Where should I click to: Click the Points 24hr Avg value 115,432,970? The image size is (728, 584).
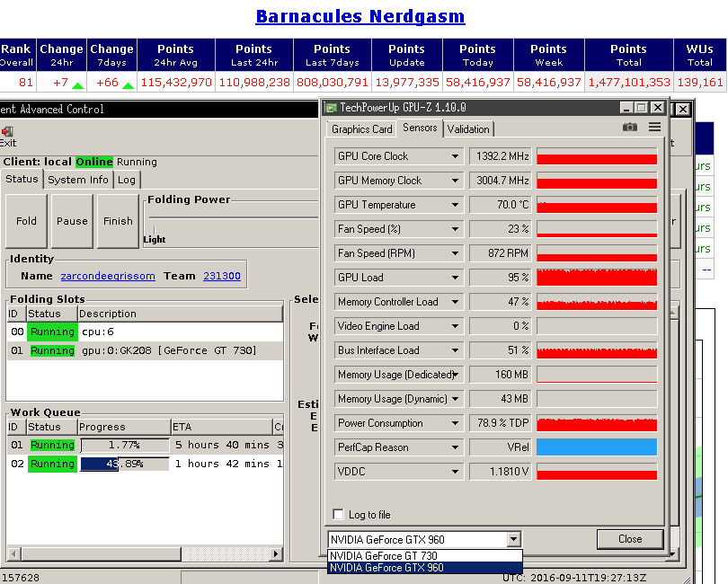[176, 82]
